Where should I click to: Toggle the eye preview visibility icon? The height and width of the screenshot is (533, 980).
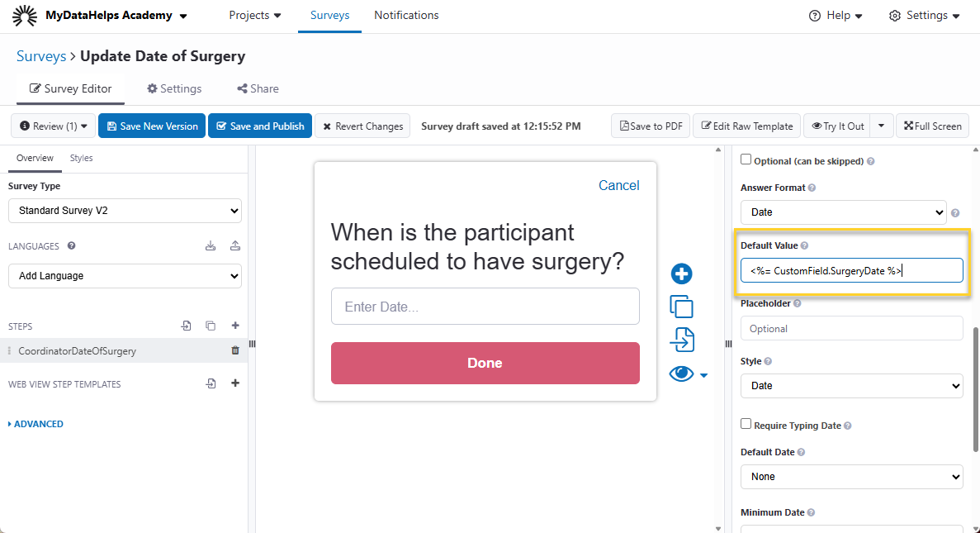681,374
